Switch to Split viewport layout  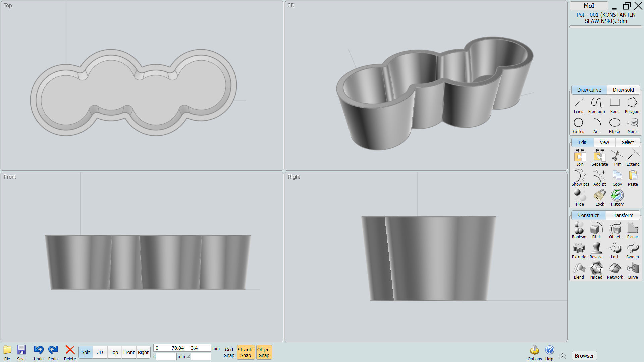pos(86,352)
